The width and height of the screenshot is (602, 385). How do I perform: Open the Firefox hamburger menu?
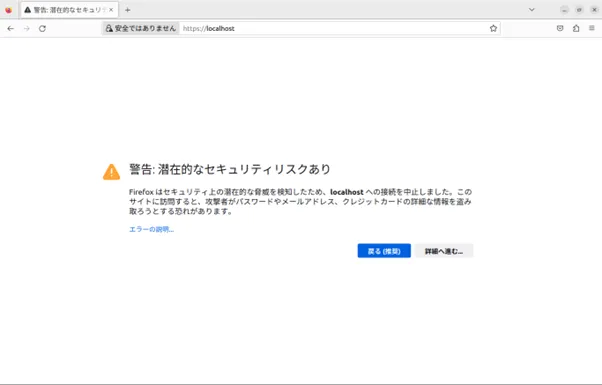point(592,28)
